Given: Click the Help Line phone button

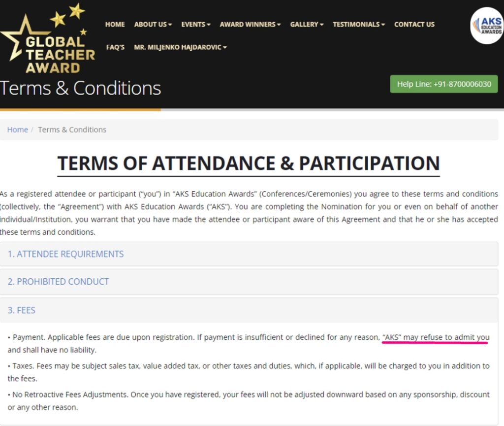Looking at the screenshot, I should (x=443, y=84).
